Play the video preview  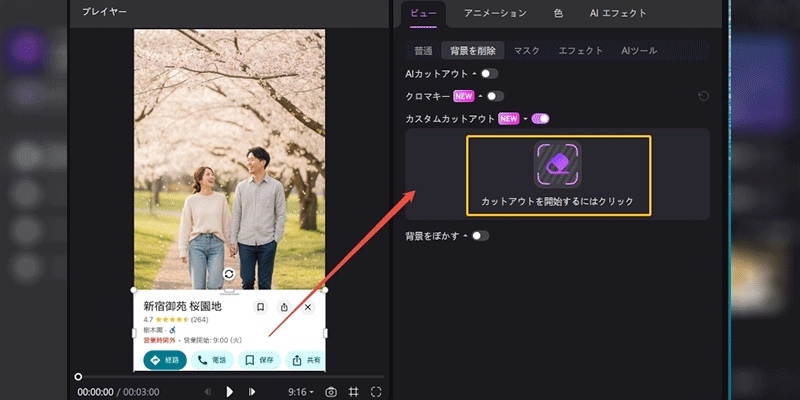point(229,392)
